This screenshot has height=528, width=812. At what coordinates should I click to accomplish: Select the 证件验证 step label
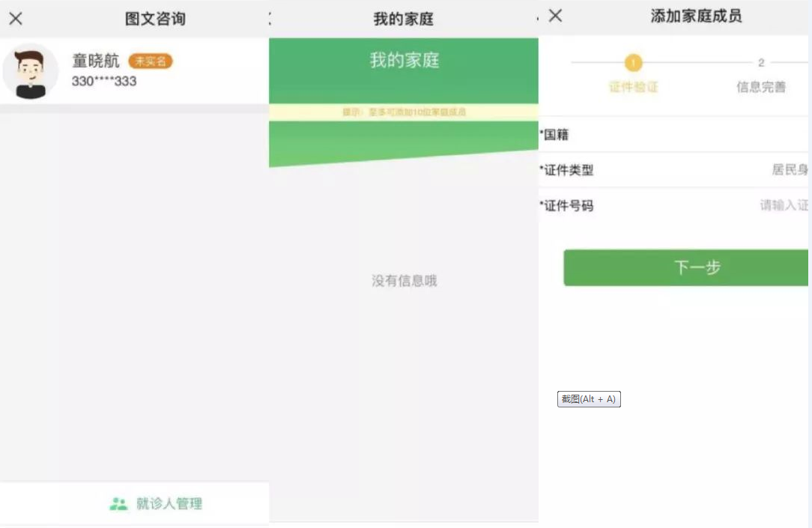click(633, 87)
